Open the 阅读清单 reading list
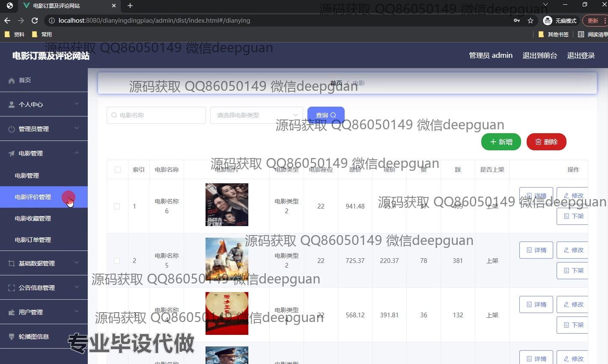The height and width of the screenshot is (364, 608). (x=593, y=34)
